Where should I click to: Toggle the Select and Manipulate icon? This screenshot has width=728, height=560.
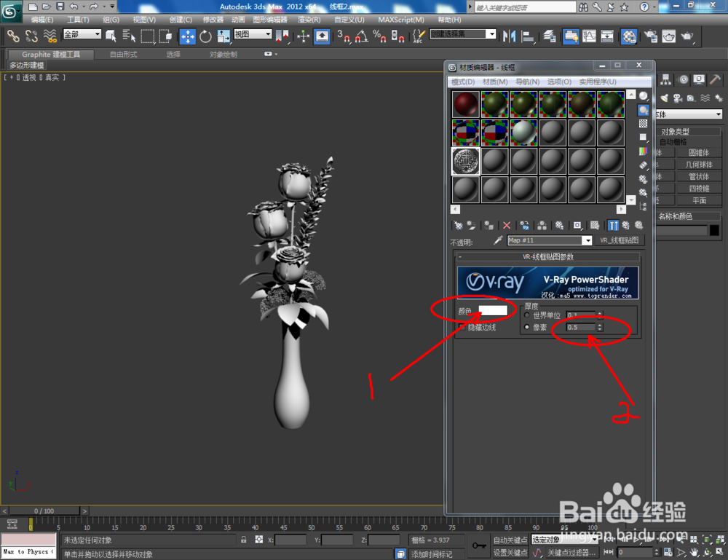pos(303,36)
